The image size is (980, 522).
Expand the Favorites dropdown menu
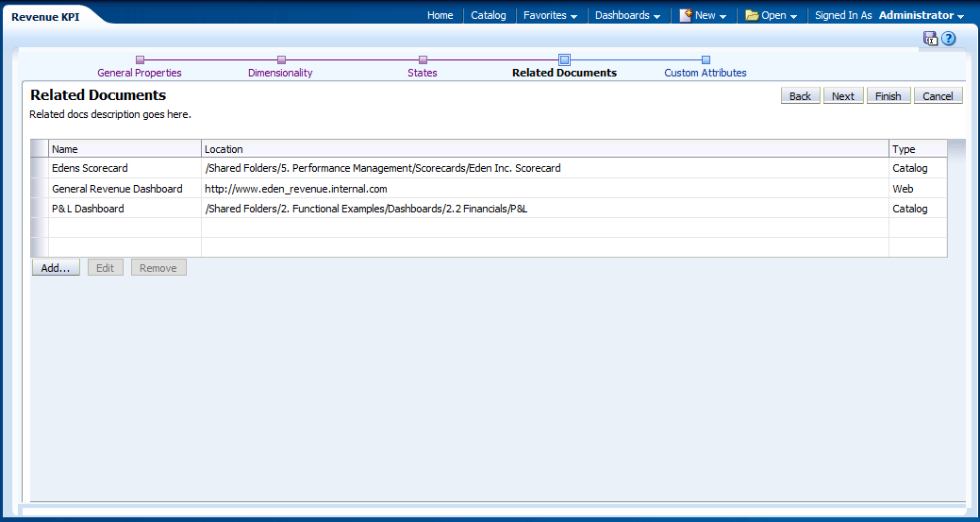coord(550,15)
